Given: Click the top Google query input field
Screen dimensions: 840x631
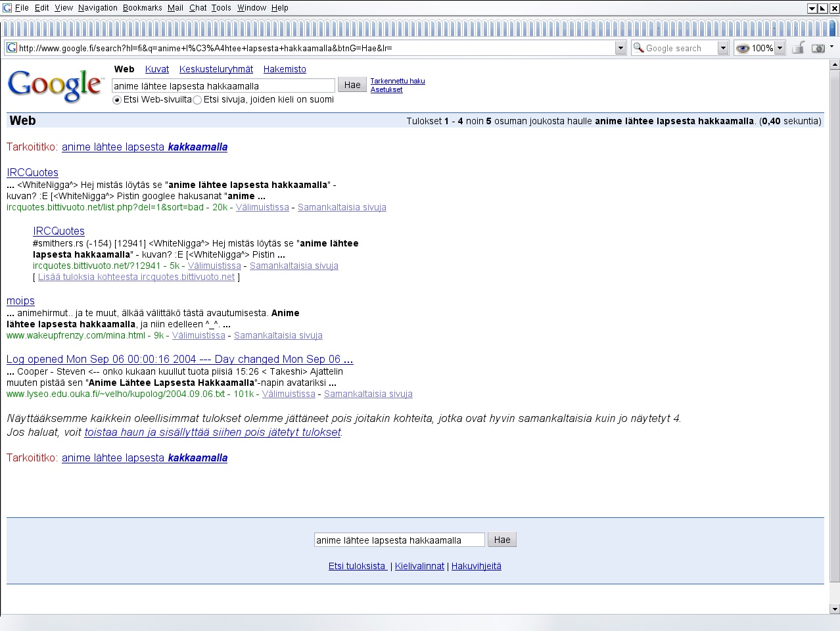Looking at the screenshot, I should tap(223, 85).
